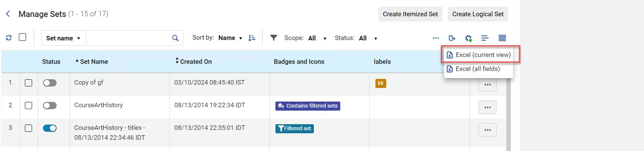Choose Excel (current view) export option

pos(478,55)
